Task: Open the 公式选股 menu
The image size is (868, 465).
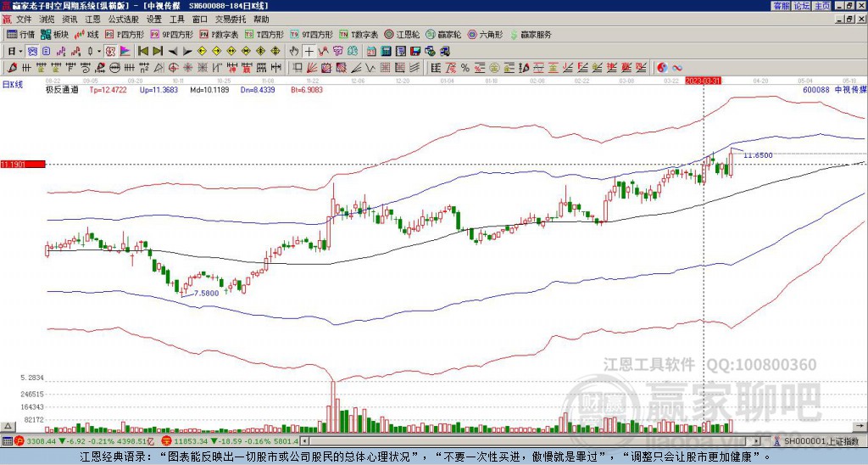Action: (x=124, y=20)
